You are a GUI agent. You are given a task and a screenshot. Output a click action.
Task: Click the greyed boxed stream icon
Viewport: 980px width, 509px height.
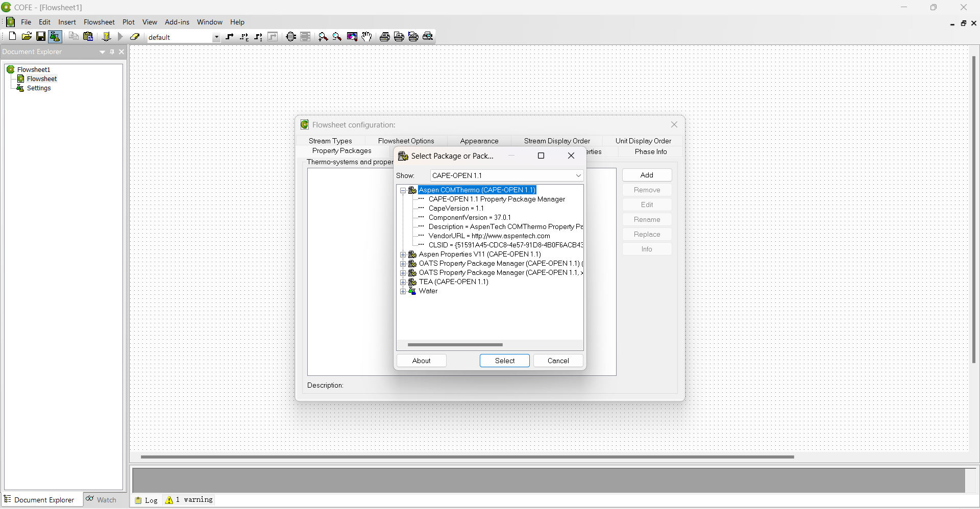pos(273,37)
